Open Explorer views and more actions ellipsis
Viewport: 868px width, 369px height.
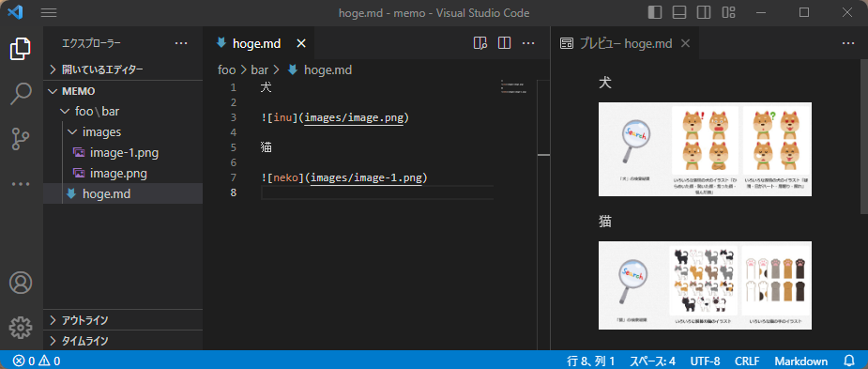[181, 43]
